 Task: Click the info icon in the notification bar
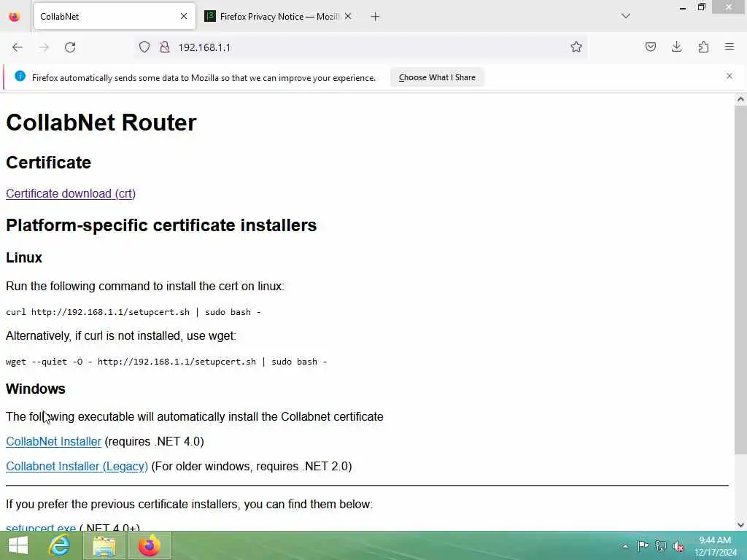tap(20, 76)
